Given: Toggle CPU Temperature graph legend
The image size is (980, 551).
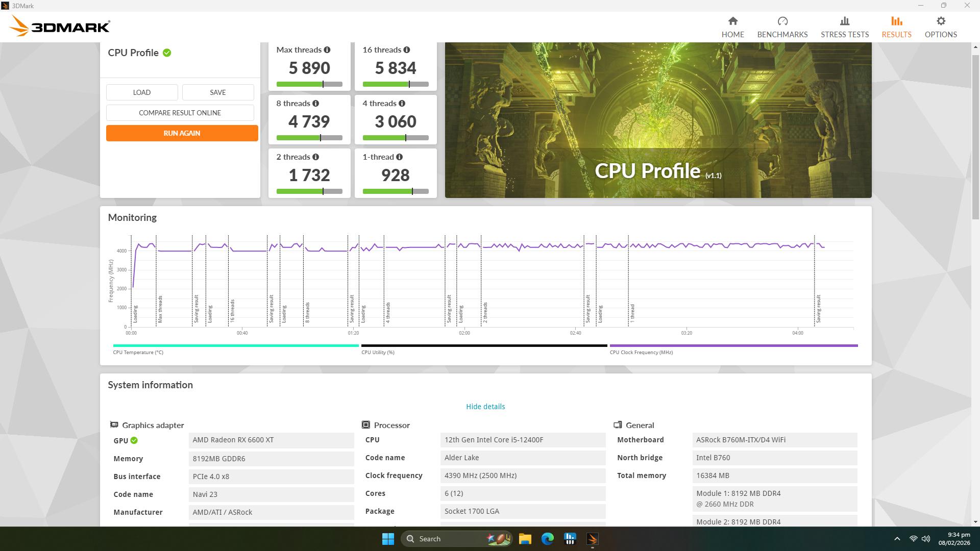Looking at the screenshot, I should (236, 349).
